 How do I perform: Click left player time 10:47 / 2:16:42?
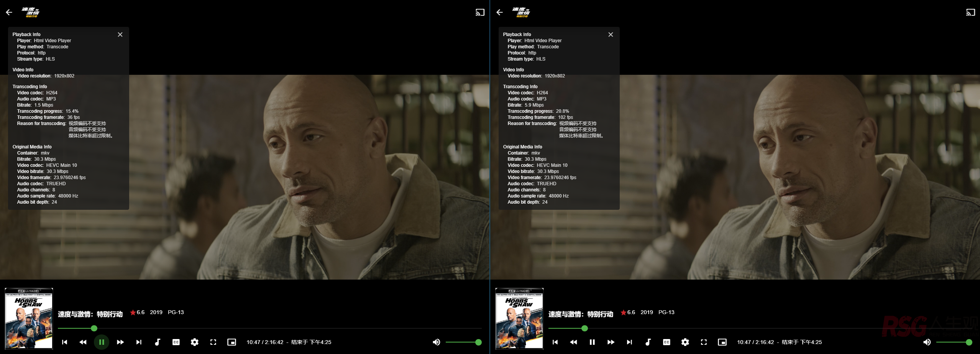pos(265,342)
